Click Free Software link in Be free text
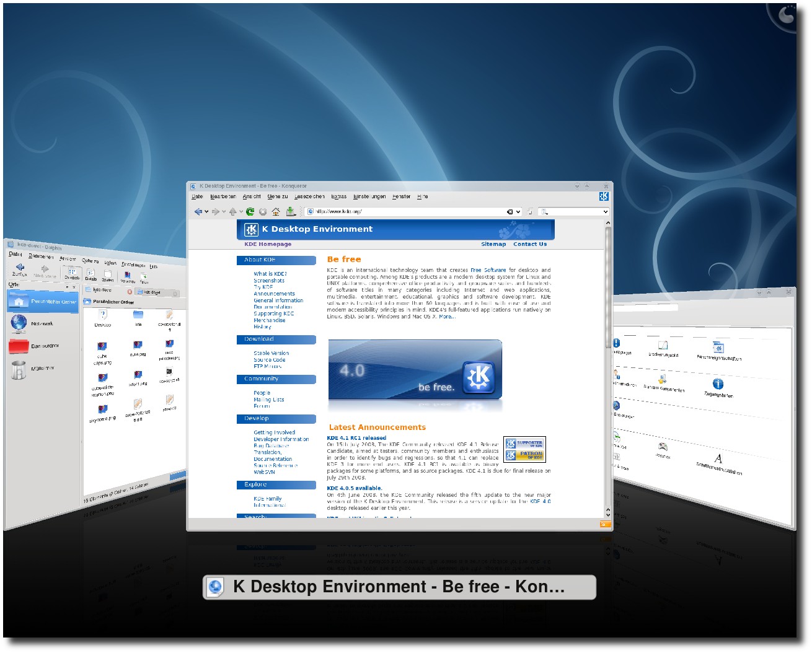Screen dimensions: 812x653 click(x=488, y=270)
